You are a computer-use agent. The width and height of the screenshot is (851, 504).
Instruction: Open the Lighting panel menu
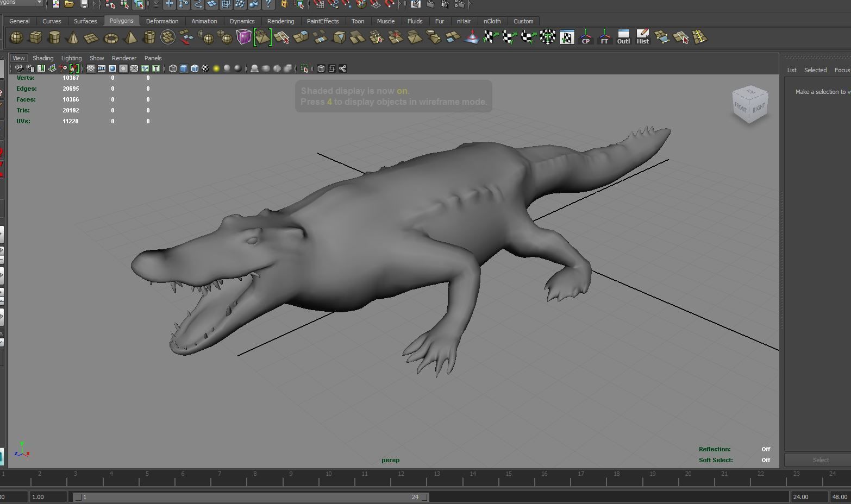[71, 58]
